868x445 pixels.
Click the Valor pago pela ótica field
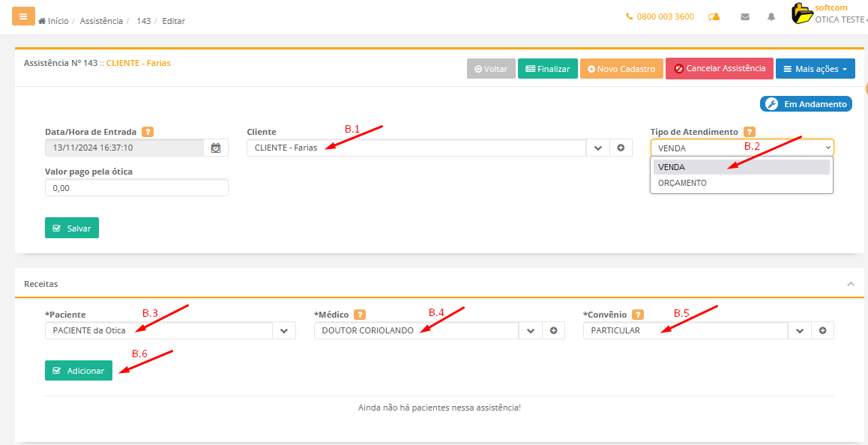pyautogui.click(x=136, y=188)
